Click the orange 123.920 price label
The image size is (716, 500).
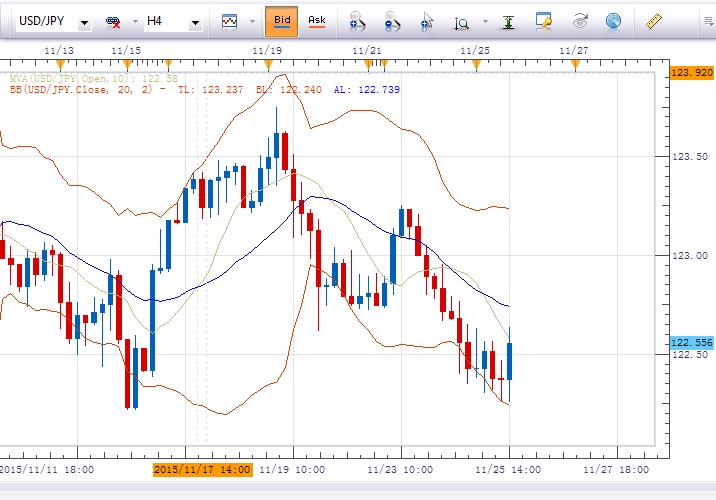692,73
